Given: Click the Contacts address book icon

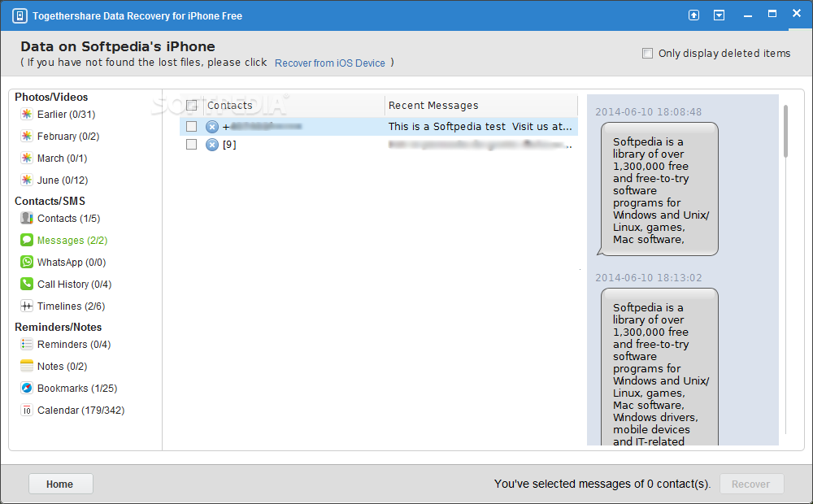Looking at the screenshot, I should 27,219.
